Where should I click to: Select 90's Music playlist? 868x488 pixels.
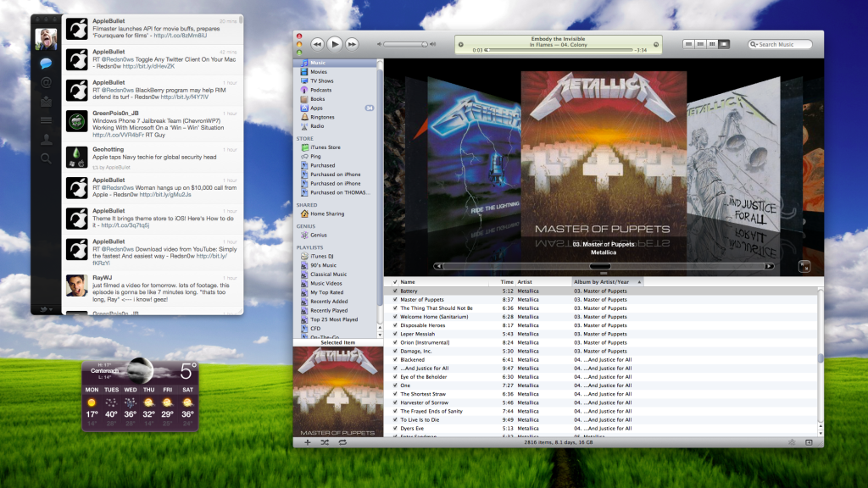coord(323,265)
